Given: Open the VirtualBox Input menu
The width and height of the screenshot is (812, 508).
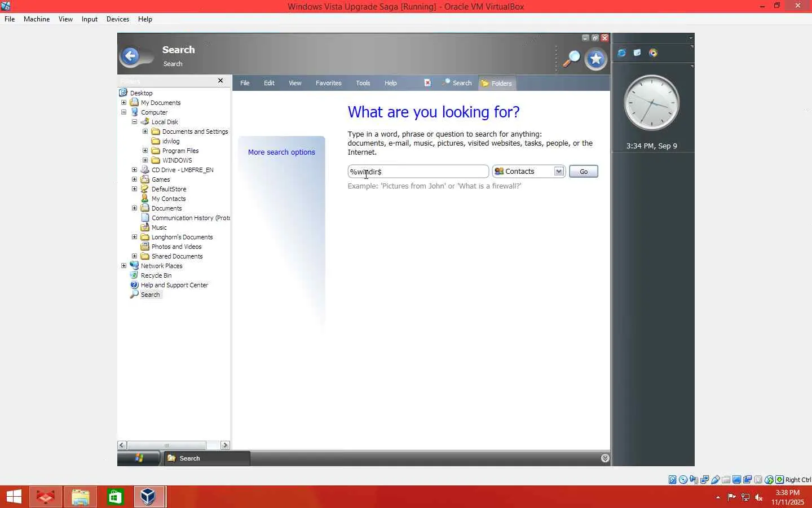Looking at the screenshot, I should [90, 19].
